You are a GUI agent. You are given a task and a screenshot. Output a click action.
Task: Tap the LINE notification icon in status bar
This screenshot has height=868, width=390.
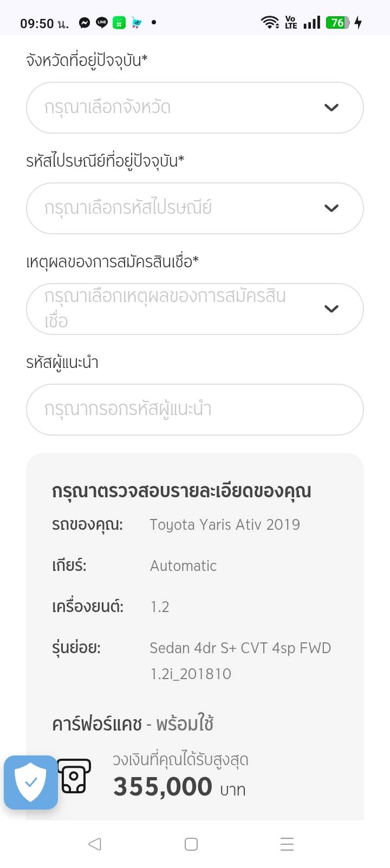(102, 23)
